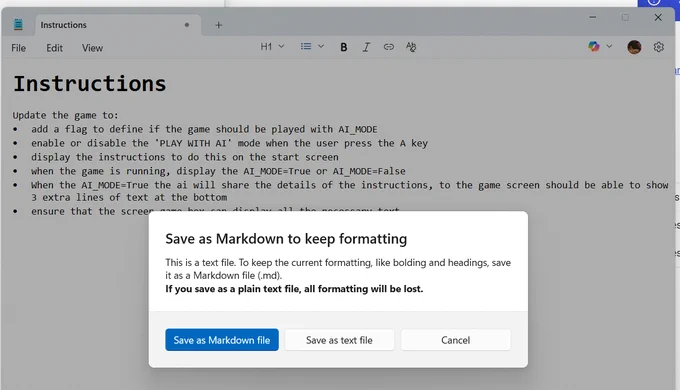680x390 pixels.
Task: Open the user account avatar
Action: click(634, 47)
